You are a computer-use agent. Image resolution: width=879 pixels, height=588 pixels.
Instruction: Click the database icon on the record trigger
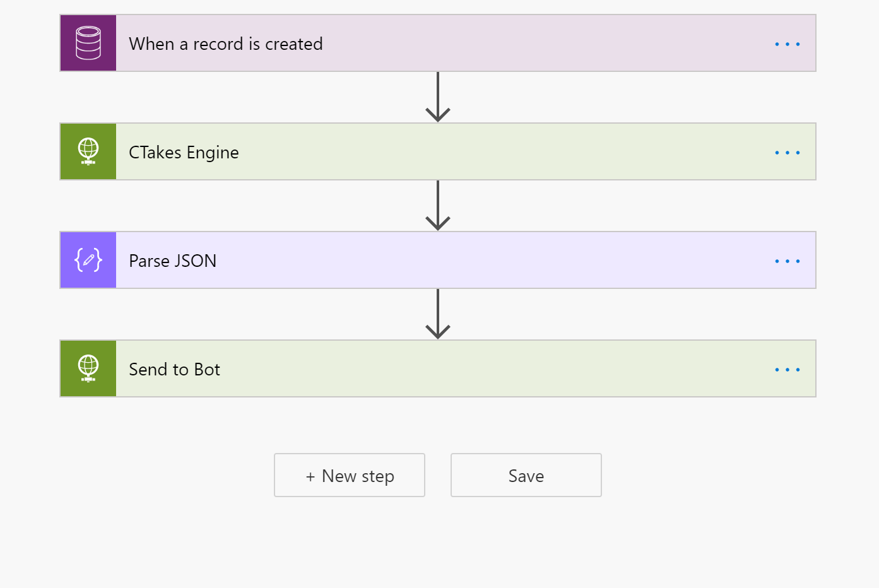click(88, 43)
